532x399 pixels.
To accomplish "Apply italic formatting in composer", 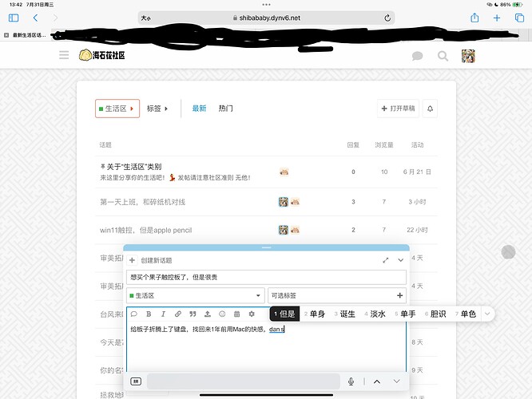I will pyautogui.click(x=163, y=314).
